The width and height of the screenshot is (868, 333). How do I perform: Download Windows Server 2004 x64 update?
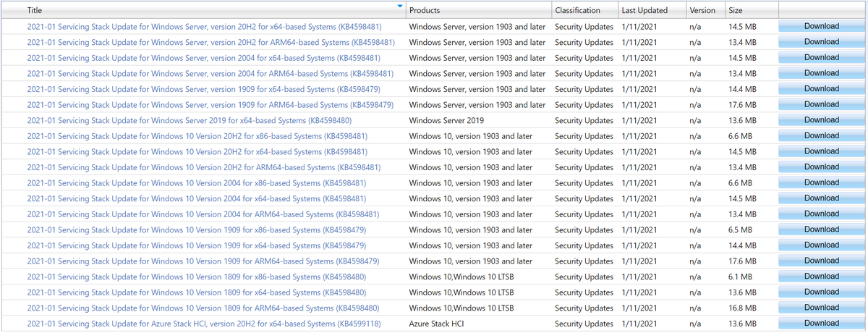point(822,57)
